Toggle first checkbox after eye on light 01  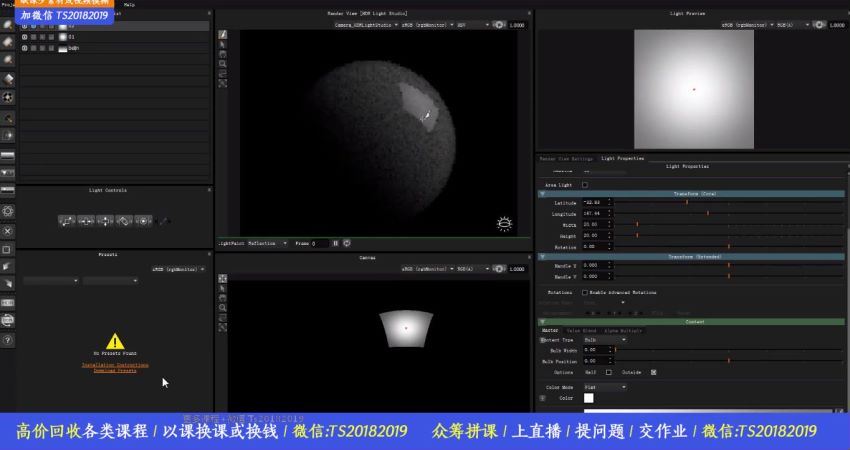34,37
